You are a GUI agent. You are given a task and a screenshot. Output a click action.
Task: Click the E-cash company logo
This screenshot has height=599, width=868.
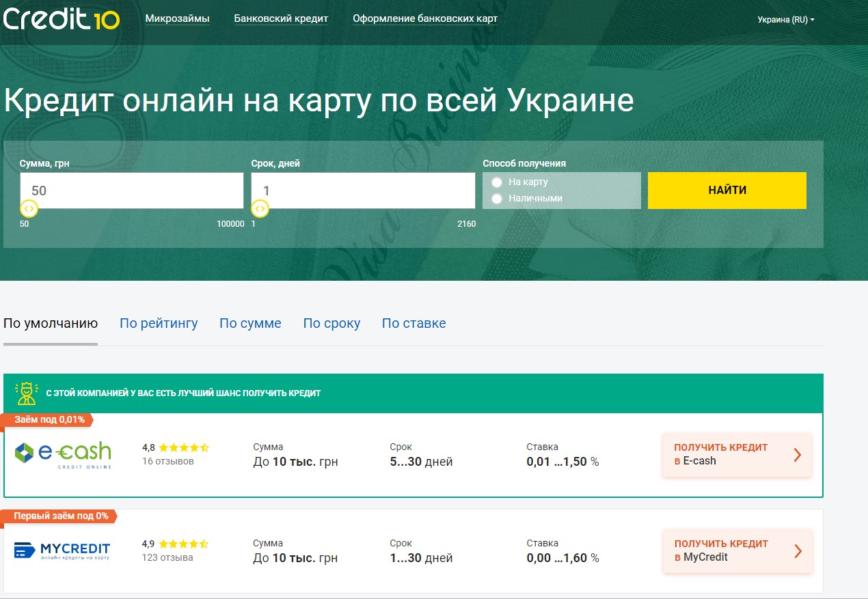coord(63,455)
